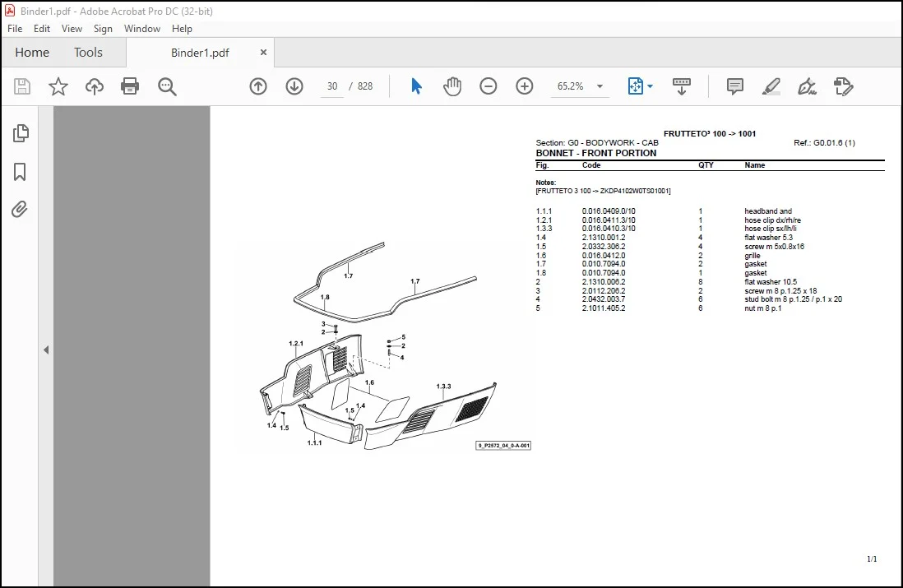The width and height of the screenshot is (903, 588).
Task: Open zoom level dropdown arrow
Action: click(x=600, y=86)
